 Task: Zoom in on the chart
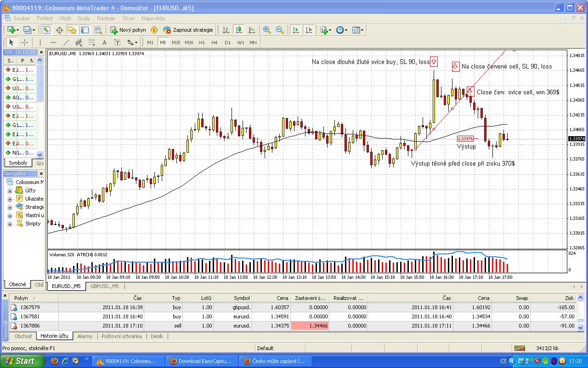coord(267,30)
